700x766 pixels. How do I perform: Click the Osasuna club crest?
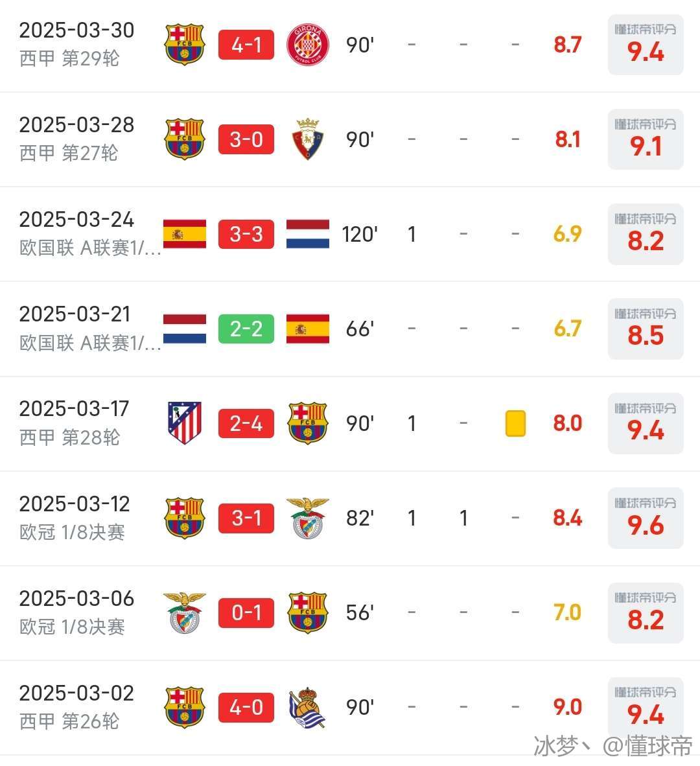coord(308,139)
